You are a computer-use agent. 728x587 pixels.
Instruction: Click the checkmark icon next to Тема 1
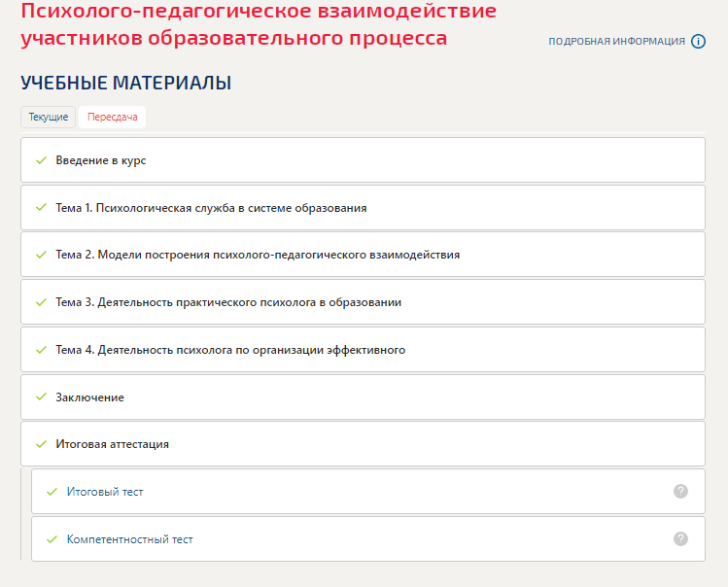[42, 207]
